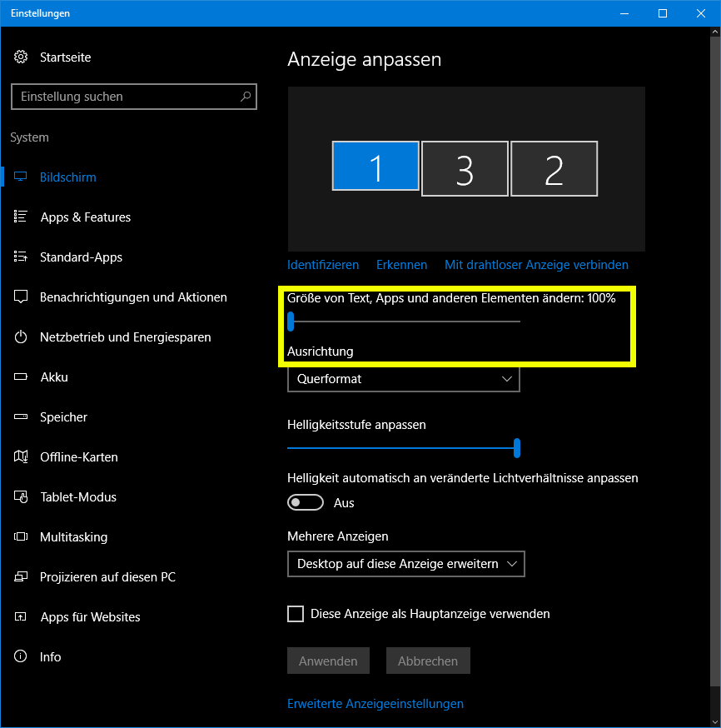Click the magnifier icon in search box
Viewport: 721px width, 728px height.
pyautogui.click(x=246, y=97)
